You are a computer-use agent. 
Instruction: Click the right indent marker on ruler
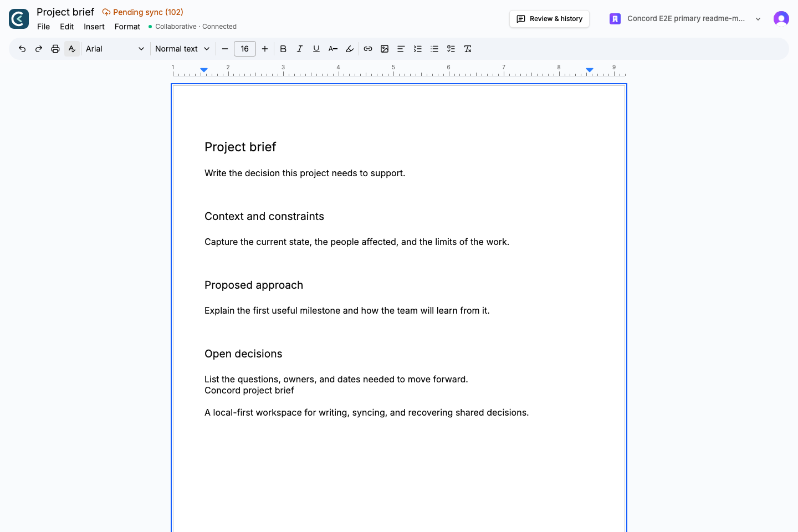(590, 70)
